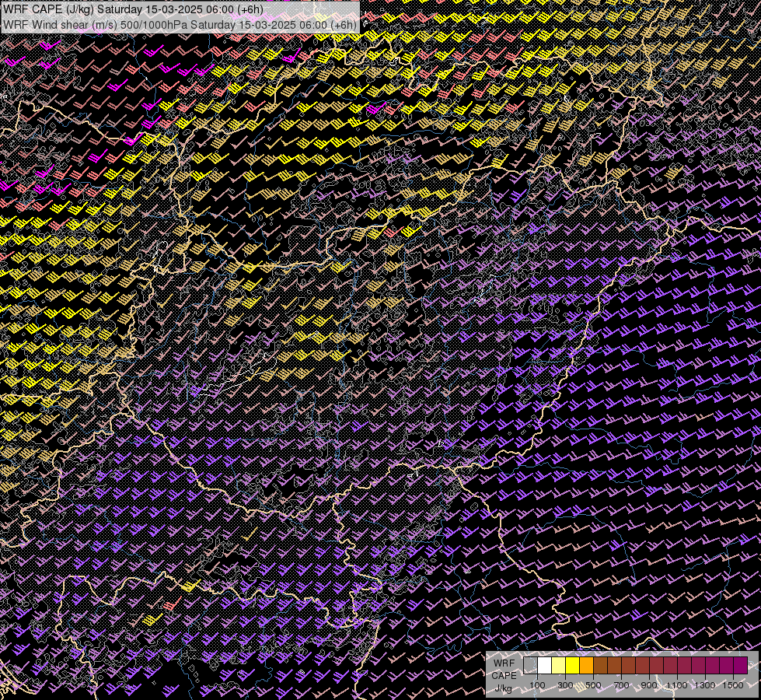
Task: Click the 900 legend label
Action: click(x=649, y=685)
